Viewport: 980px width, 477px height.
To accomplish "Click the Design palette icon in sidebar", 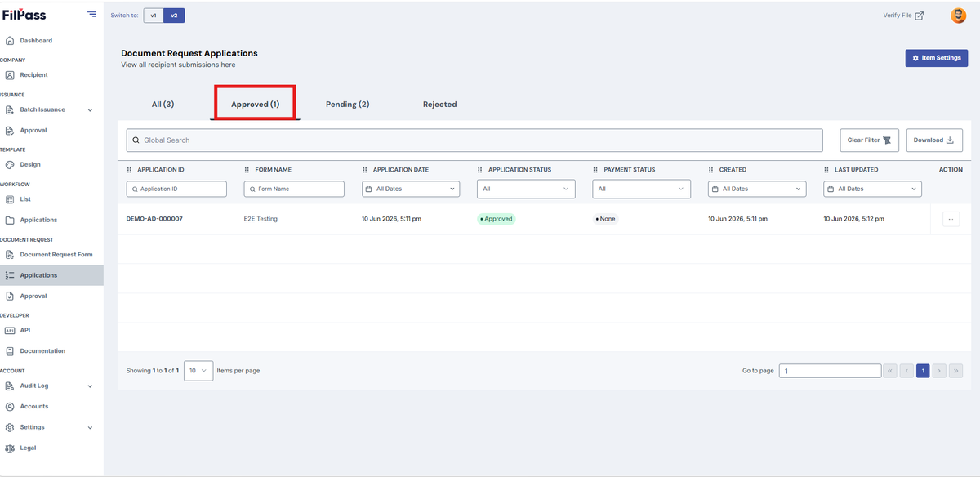I will 10,165.
